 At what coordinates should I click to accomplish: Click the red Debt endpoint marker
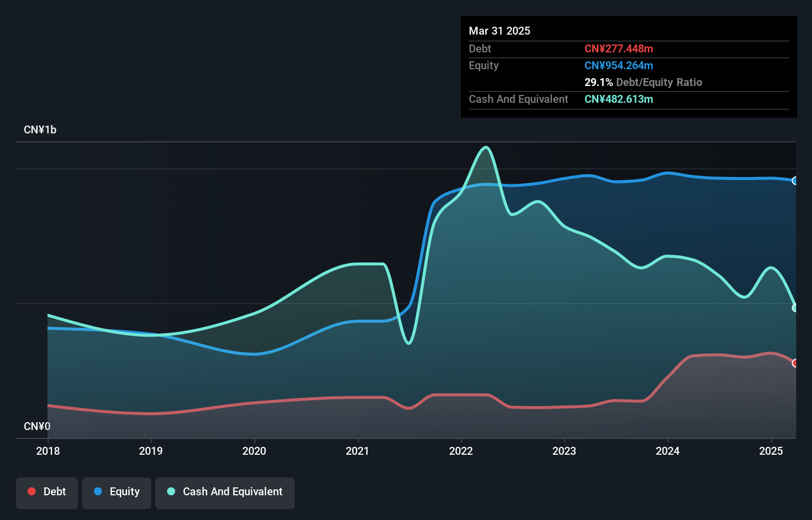(795, 363)
